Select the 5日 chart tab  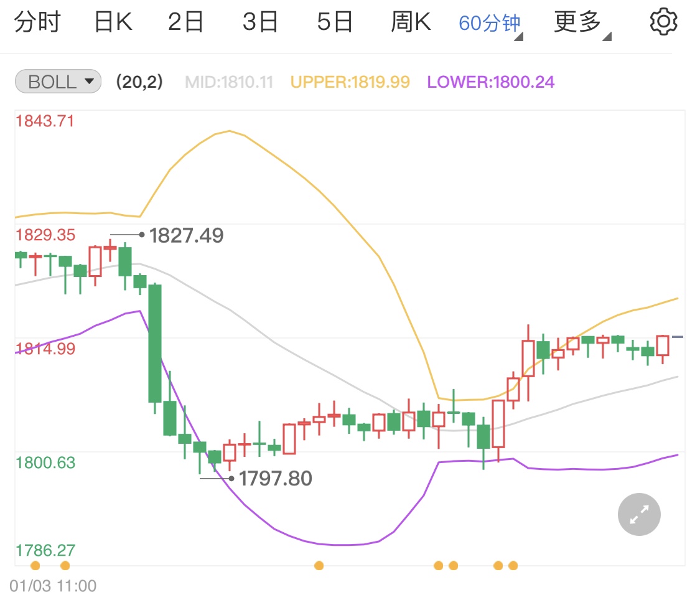pyautogui.click(x=334, y=22)
